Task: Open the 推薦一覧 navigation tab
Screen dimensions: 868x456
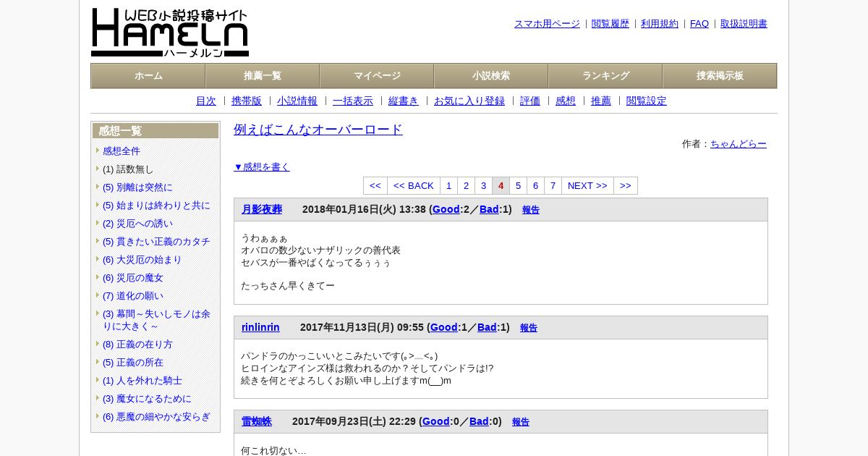Action: pyautogui.click(x=263, y=76)
